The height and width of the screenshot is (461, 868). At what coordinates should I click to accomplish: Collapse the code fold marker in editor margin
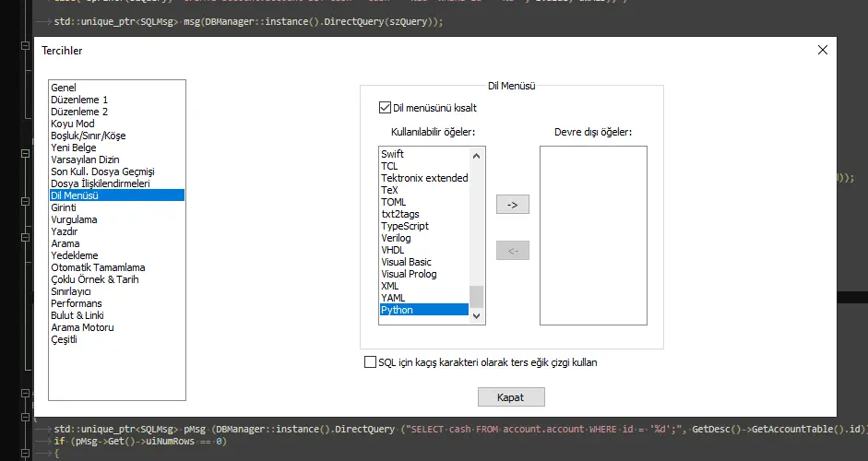click(24, 45)
